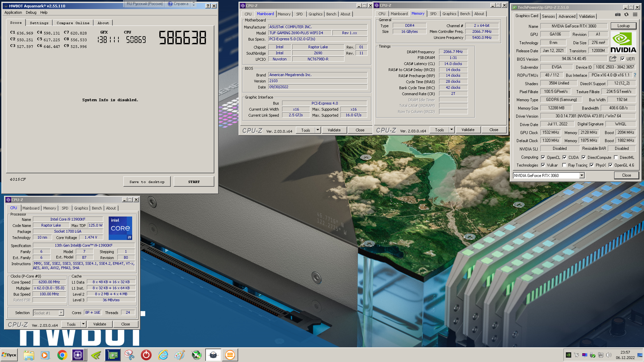Open SPD tab in the Mainboard CPU-Z window

[x=300, y=14]
